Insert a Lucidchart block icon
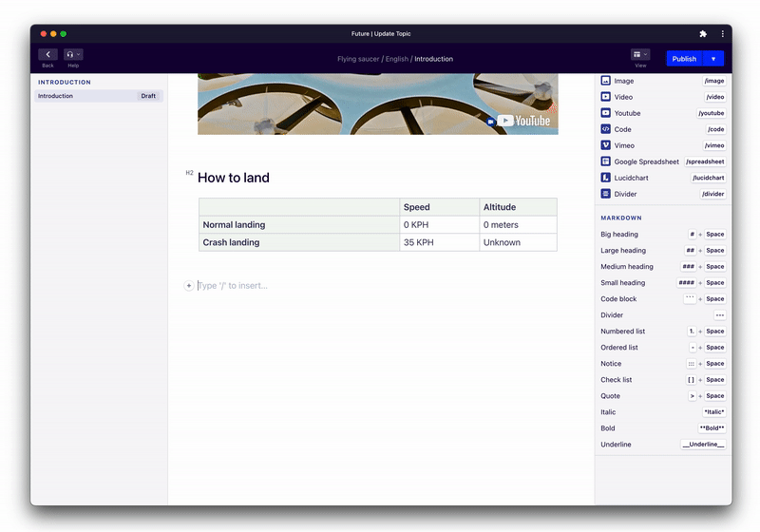The width and height of the screenshot is (760, 532). pyautogui.click(x=605, y=178)
